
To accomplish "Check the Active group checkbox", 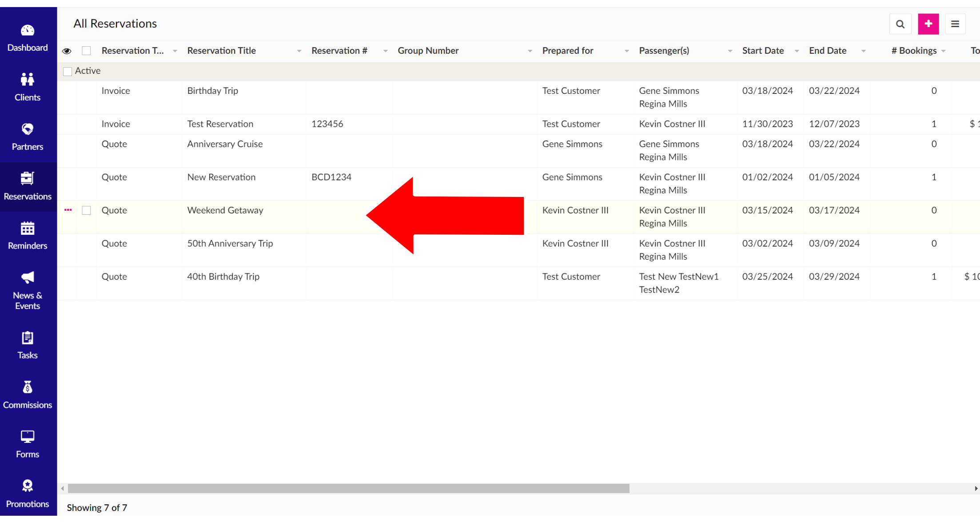I will [68, 72].
